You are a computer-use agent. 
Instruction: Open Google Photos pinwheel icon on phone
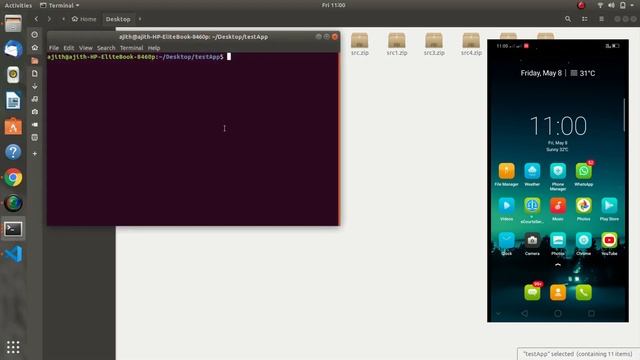583,206
